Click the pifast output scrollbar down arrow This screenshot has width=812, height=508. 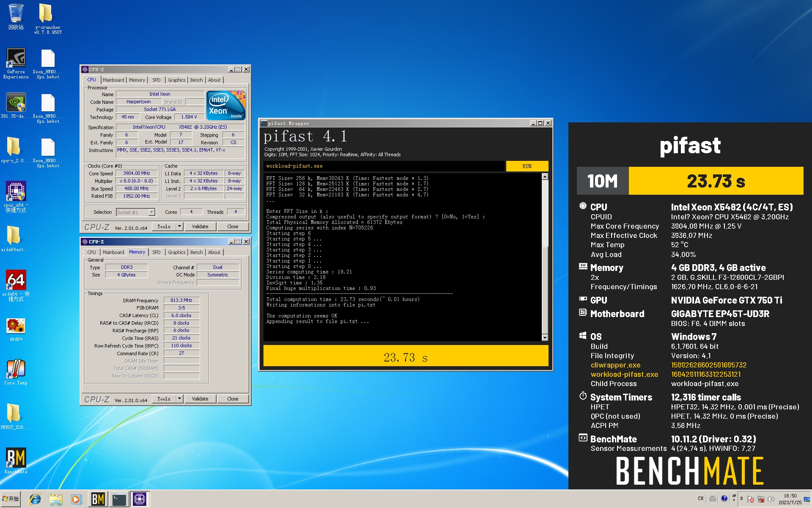pos(545,337)
